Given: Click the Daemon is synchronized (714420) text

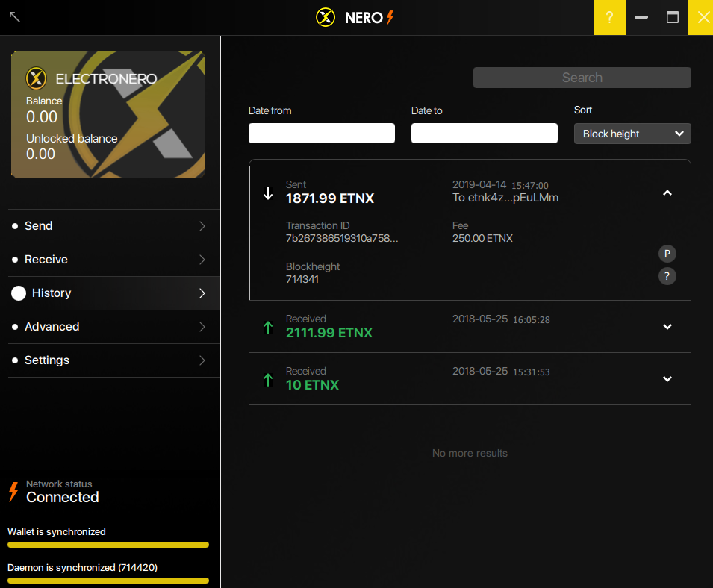Looking at the screenshot, I should [82, 568].
